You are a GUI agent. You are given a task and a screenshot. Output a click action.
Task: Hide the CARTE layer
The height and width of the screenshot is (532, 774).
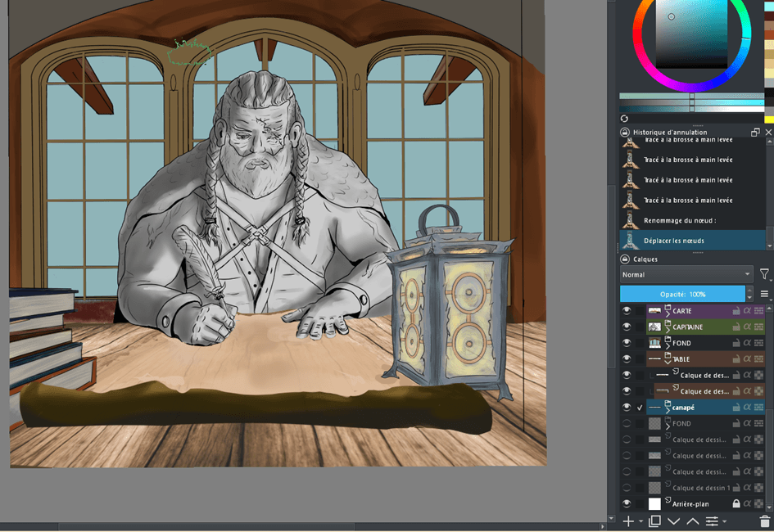(627, 311)
